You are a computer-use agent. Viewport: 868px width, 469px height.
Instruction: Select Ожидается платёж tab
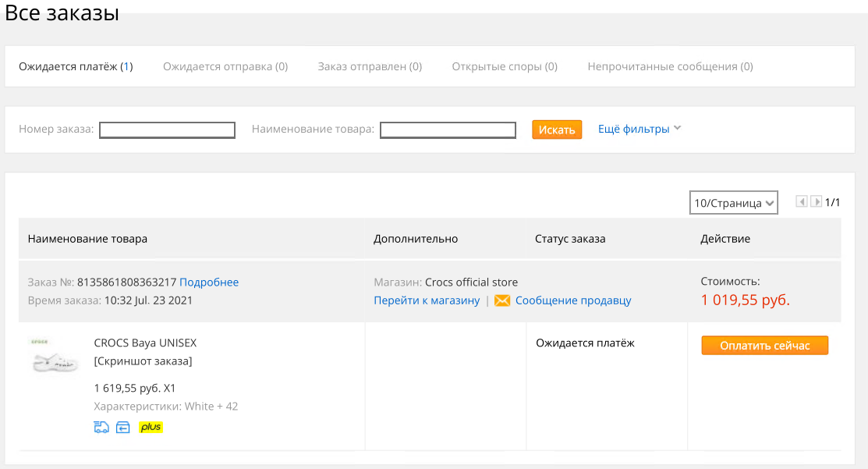click(76, 66)
